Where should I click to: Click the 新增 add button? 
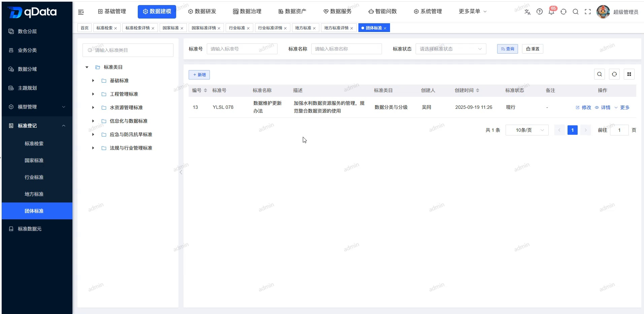(199, 75)
